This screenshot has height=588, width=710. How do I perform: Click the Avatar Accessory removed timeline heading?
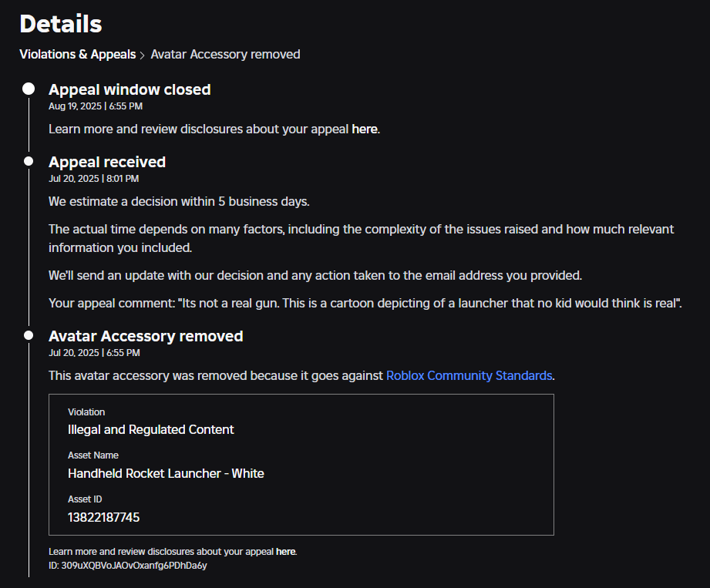[x=146, y=336]
